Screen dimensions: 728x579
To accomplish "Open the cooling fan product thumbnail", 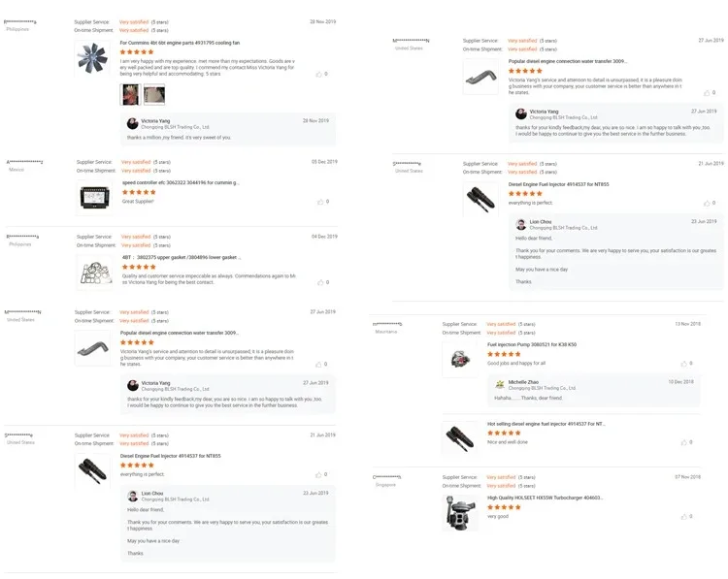I will click(93, 58).
